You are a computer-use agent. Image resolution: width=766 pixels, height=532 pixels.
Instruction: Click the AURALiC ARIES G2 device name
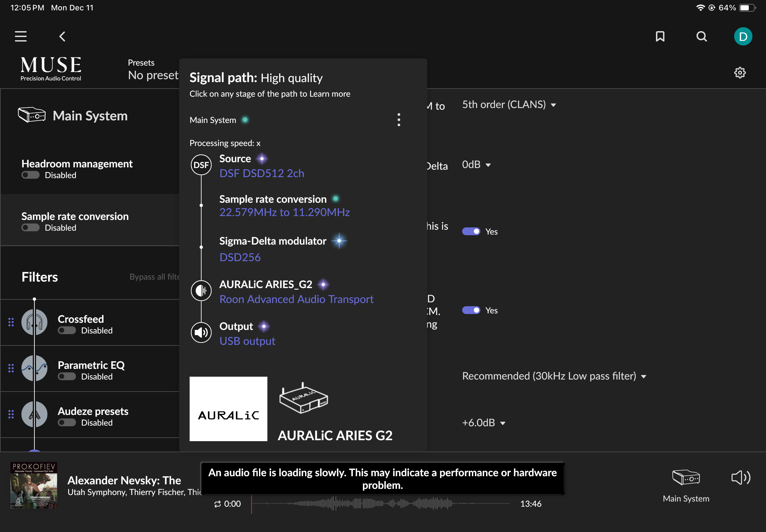tap(335, 435)
